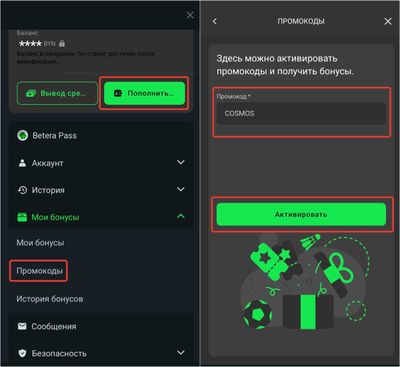Focus the Промокод input field containing COSMOS
The width and height of the screenshot is (400, 367).
(301, 113)
